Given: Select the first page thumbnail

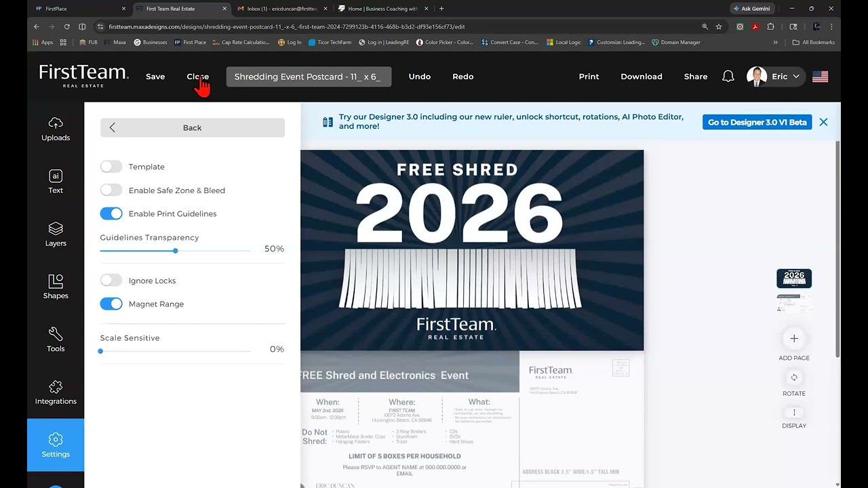Looking at the screenshot, I should (794, 279).
